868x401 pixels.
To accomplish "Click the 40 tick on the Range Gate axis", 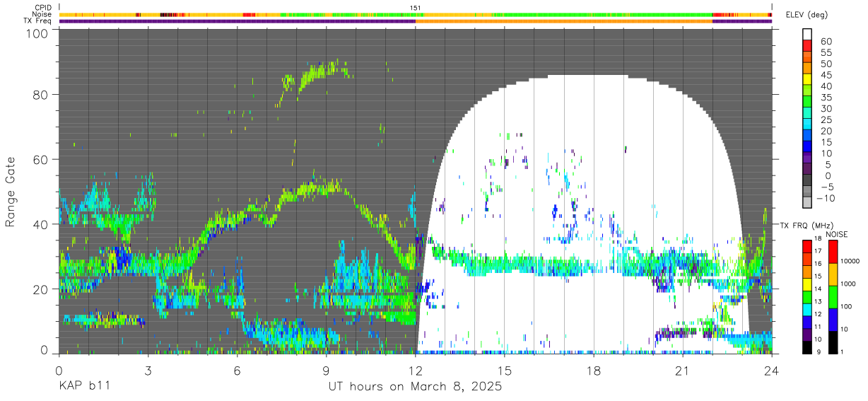I will click(40, 224).
